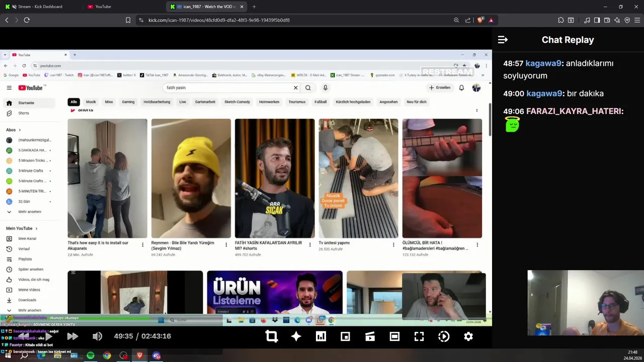This screenshot has width=644, height=362.
Task: Jump to 49:00 chat timestamp
Action: click(513, 94)
